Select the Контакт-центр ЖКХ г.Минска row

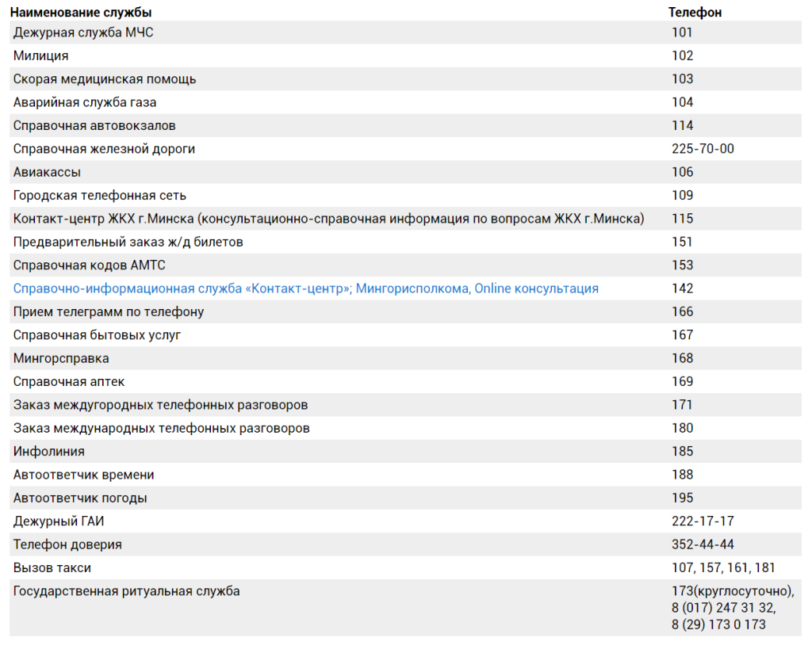coord(405,219)
